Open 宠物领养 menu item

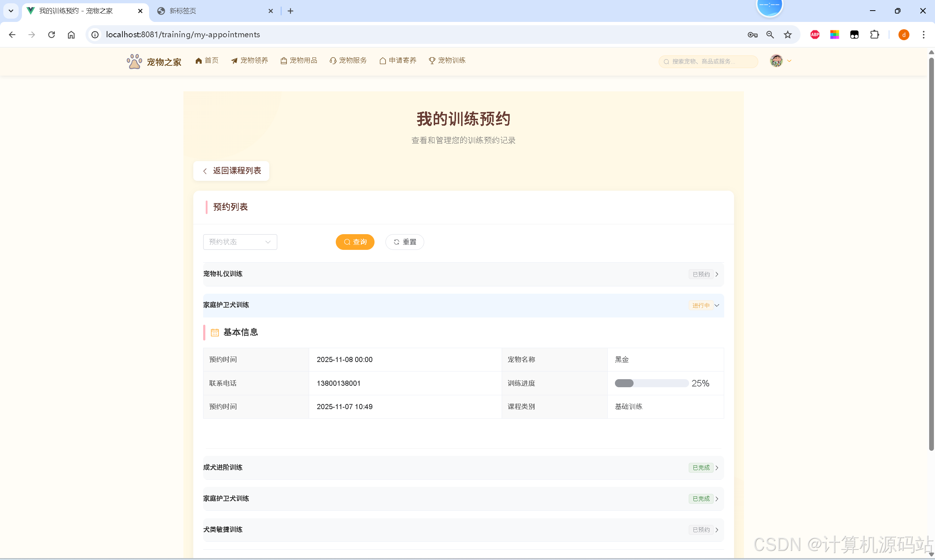(x=250, y=60)
